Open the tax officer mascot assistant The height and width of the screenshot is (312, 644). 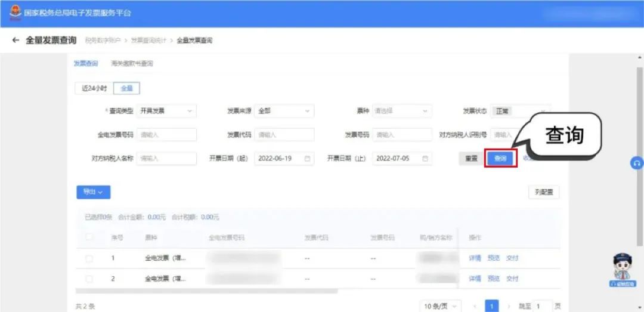point(623,268)
